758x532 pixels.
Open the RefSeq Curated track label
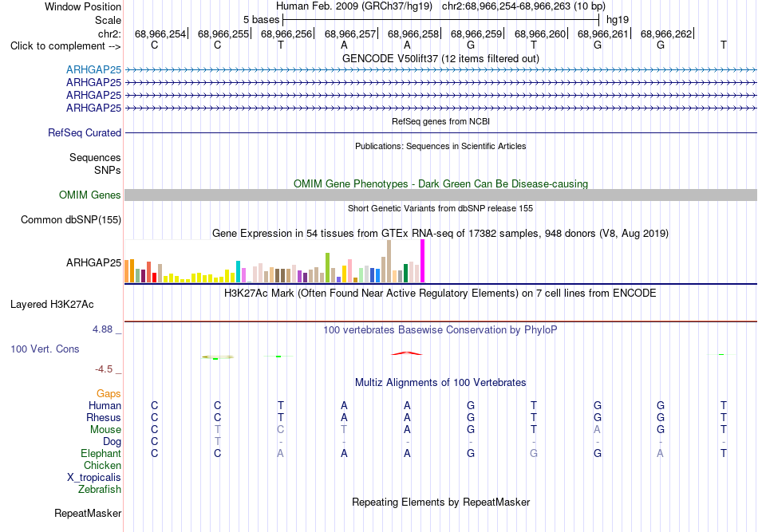coord(85,132)
